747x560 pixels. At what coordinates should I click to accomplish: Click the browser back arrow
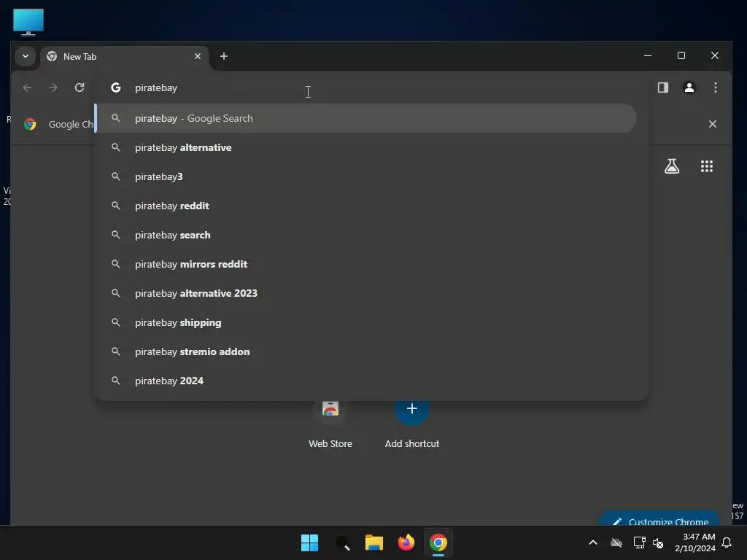27,87
